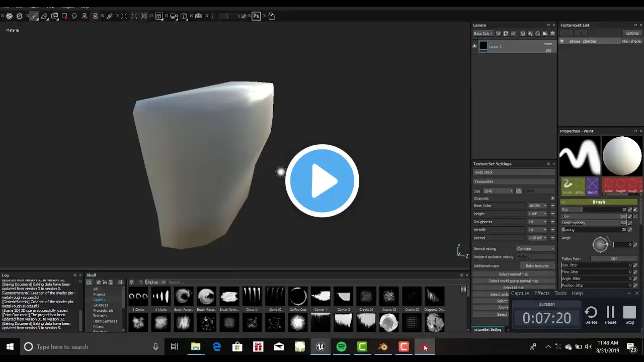Viewport: 644px width, 362px height.
Task: Delete layer using the trash icon
Action: 552,34
